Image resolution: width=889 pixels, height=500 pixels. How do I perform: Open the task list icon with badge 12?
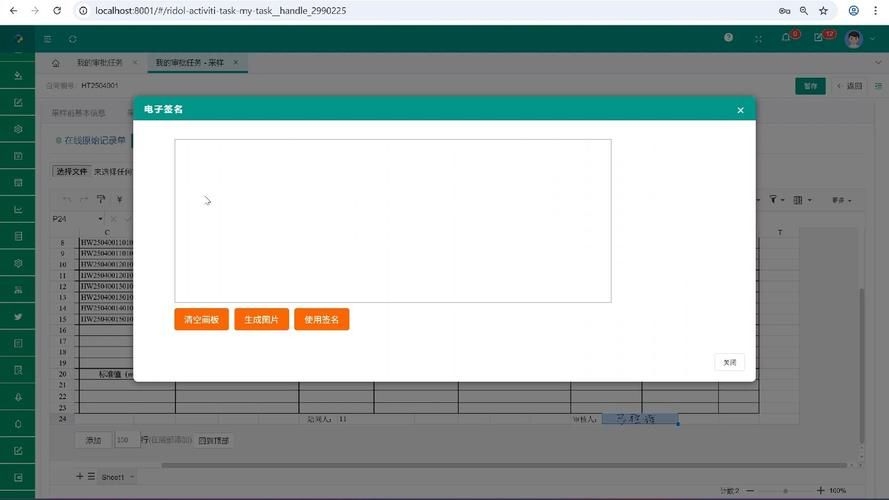pyautogui.click(x=819, y=39)
